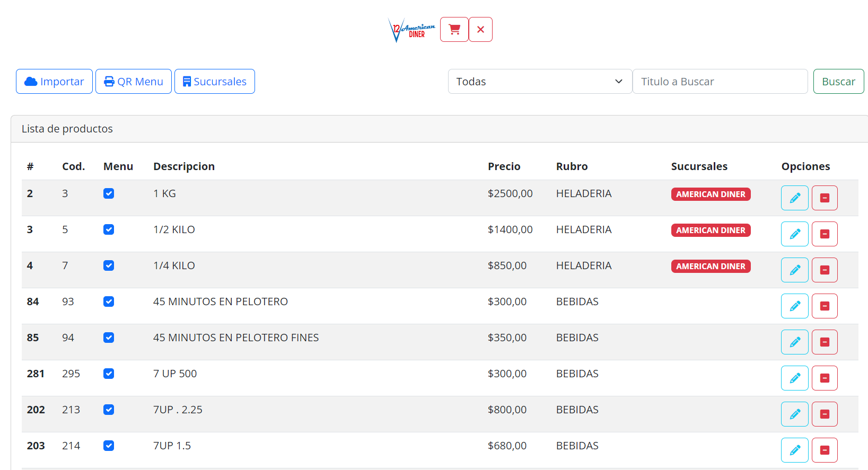
Task: Open the Sucursales button
Action: [x=215, y=82]
